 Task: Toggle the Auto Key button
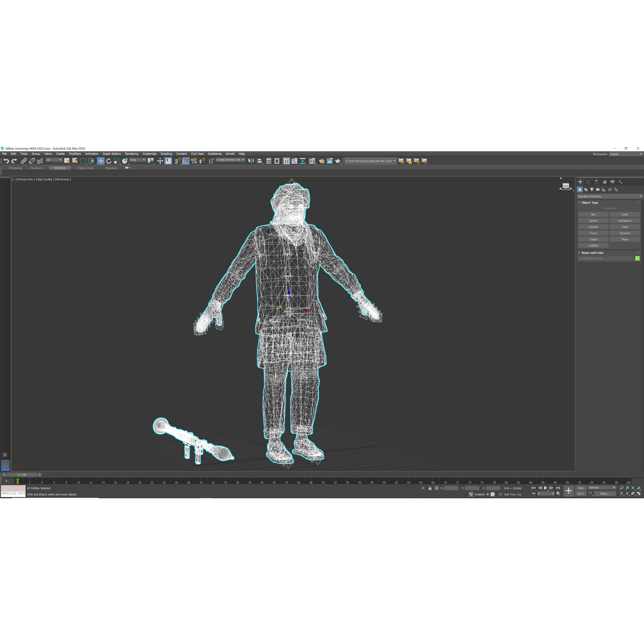pyautogui.click(x=581, y=488)
